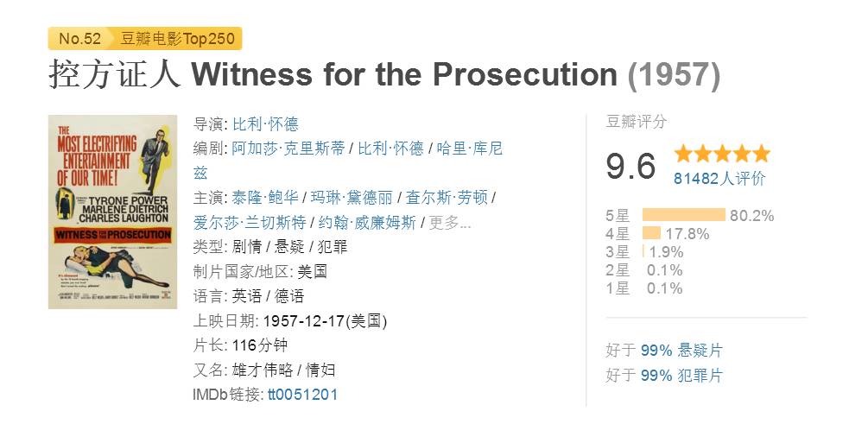Click actress 爱尔莎·兰切斯特 link

[x=250, y=223]
